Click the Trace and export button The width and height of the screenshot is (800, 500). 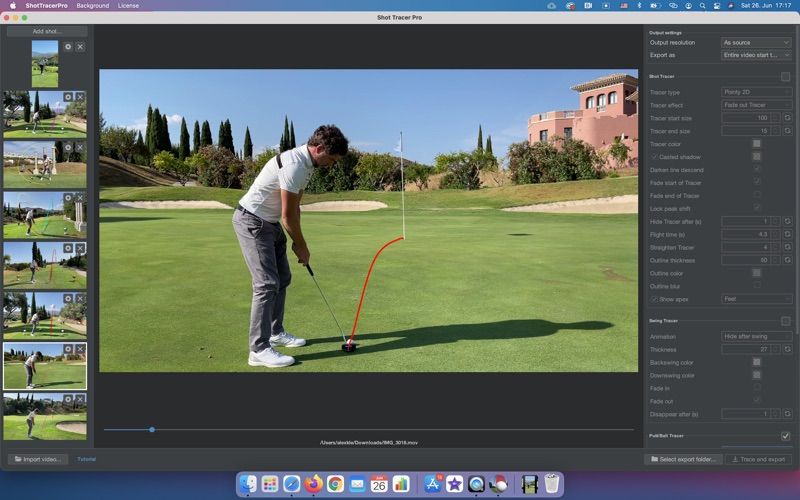[759, 459]
